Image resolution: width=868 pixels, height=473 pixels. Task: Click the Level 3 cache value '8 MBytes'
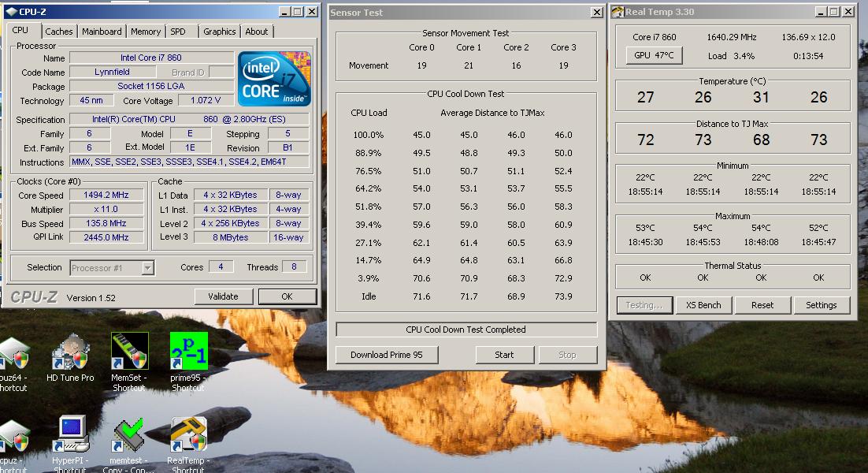coord(230,237)
